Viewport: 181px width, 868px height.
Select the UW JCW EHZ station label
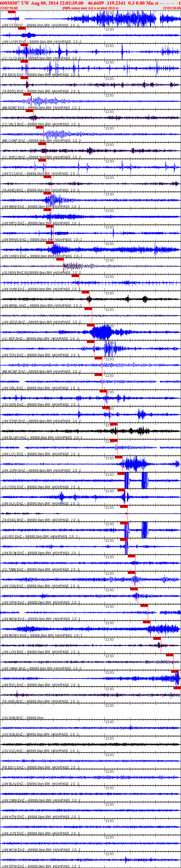pyautogui.click(x=41, y=834)
